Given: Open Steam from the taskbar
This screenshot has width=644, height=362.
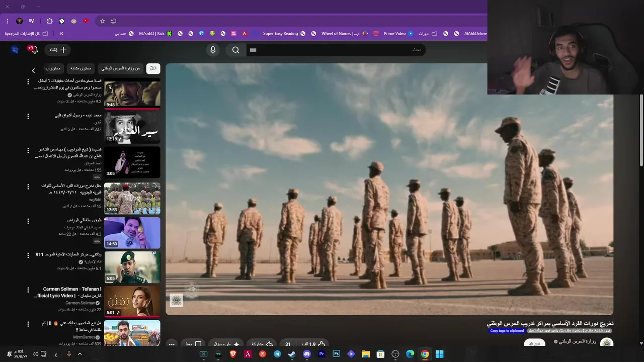Looking at the screenshot, I should [292, 354].
